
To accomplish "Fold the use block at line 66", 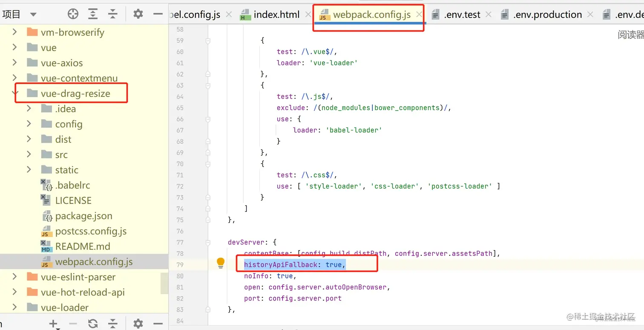I will tap(208, 119).
